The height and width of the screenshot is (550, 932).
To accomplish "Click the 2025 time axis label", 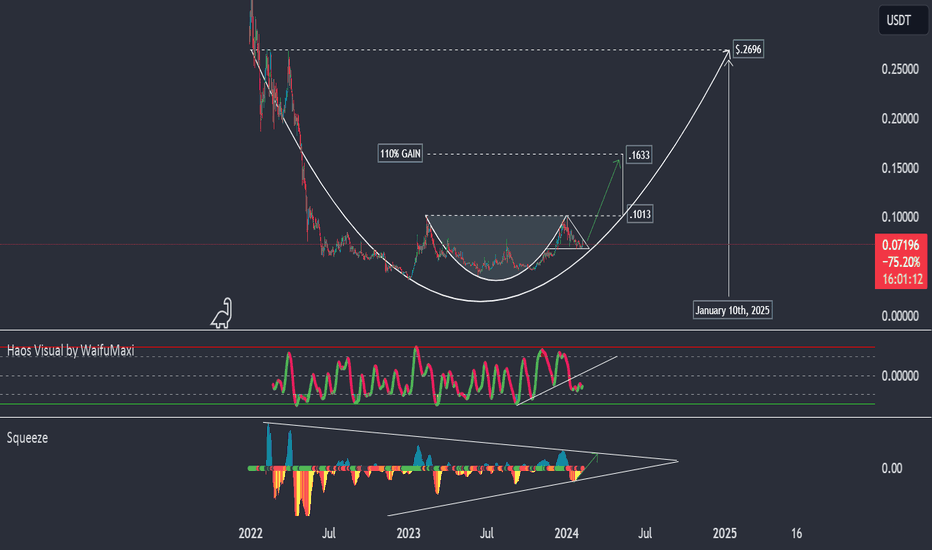I will [x=725, y=533].
